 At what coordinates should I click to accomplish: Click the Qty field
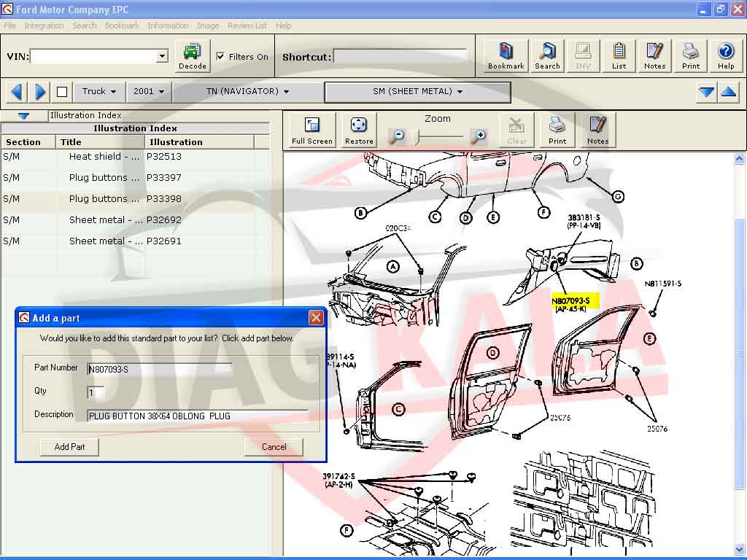click(x=96, y=392)
